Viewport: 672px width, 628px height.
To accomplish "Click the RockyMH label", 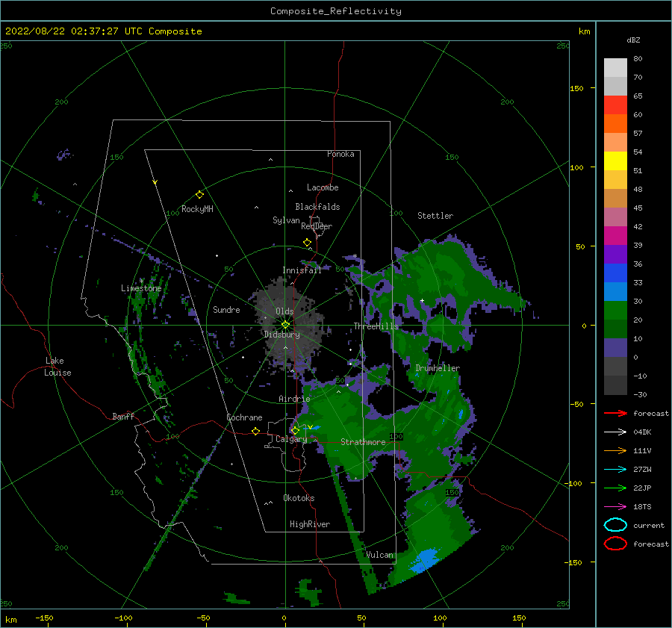I will [x=197, y=209].
